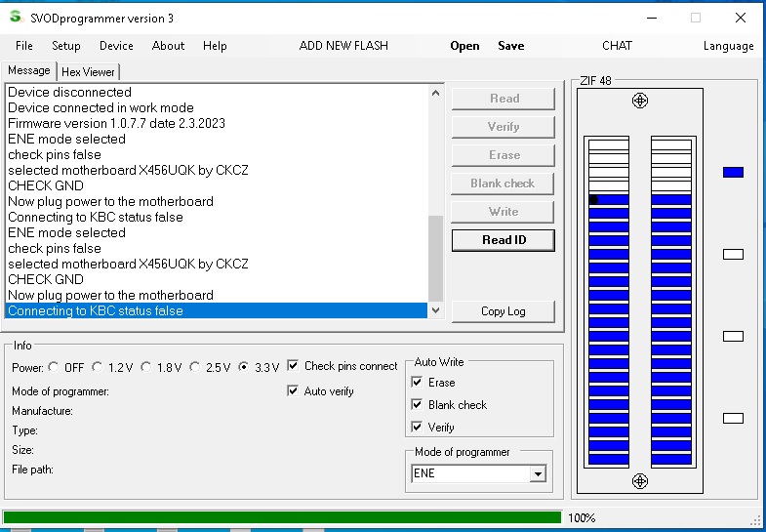766x532 pixels.
Task: Click the Copy Log button
Action: coord(504,311)
